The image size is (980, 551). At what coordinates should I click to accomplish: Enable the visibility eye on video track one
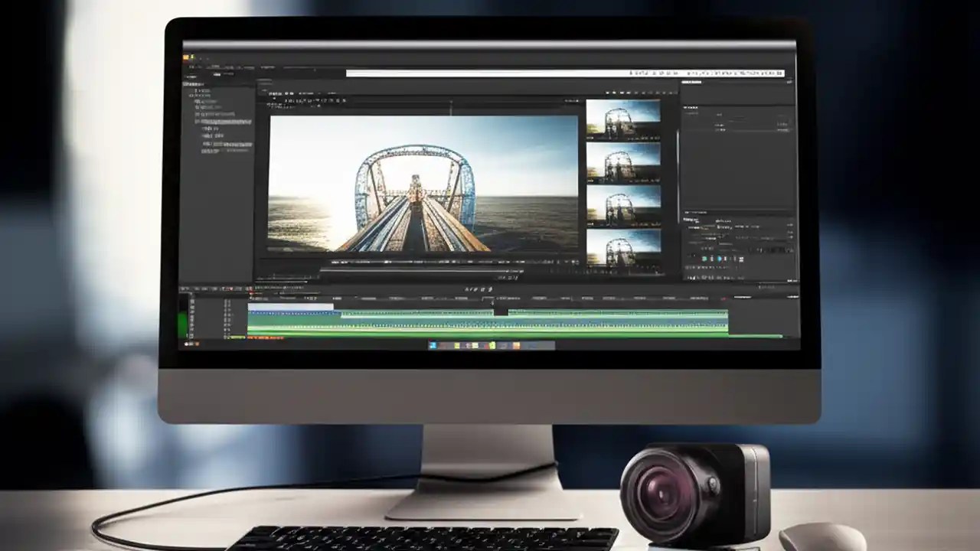tap(227, 305)
